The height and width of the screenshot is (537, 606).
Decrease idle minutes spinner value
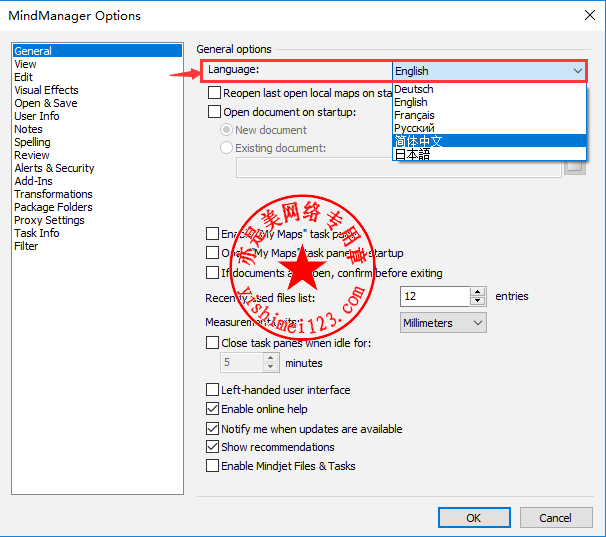click(271, 367)
